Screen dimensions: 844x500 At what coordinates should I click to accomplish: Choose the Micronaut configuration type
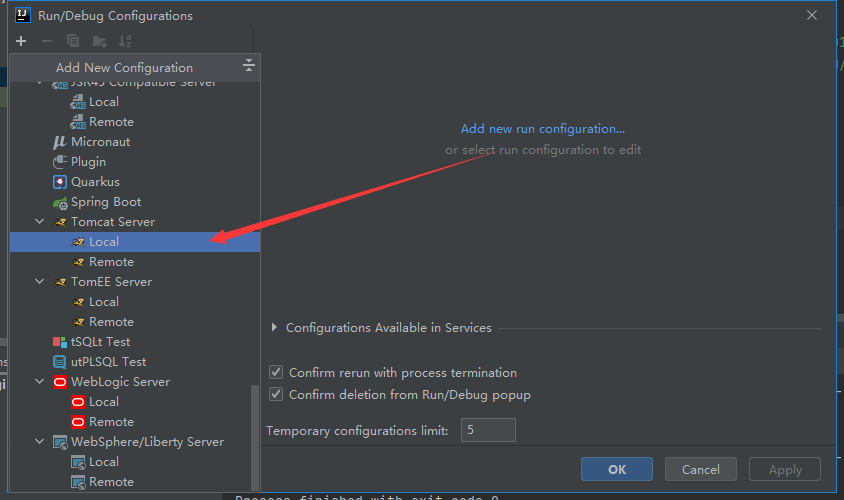click(x=135, y=142)
